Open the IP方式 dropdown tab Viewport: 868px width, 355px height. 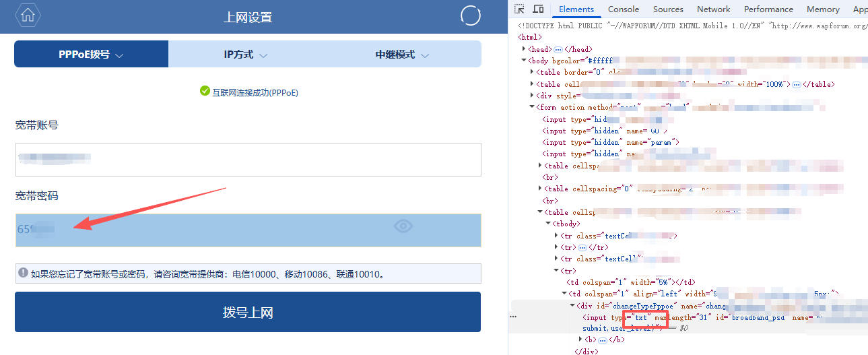coord(246,55)
